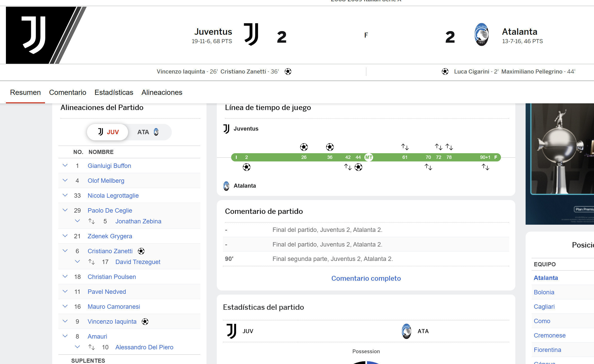Click minute 26 on green timeline bar
The height and width of the screenshot is (364, 594).
pos(304,157)
